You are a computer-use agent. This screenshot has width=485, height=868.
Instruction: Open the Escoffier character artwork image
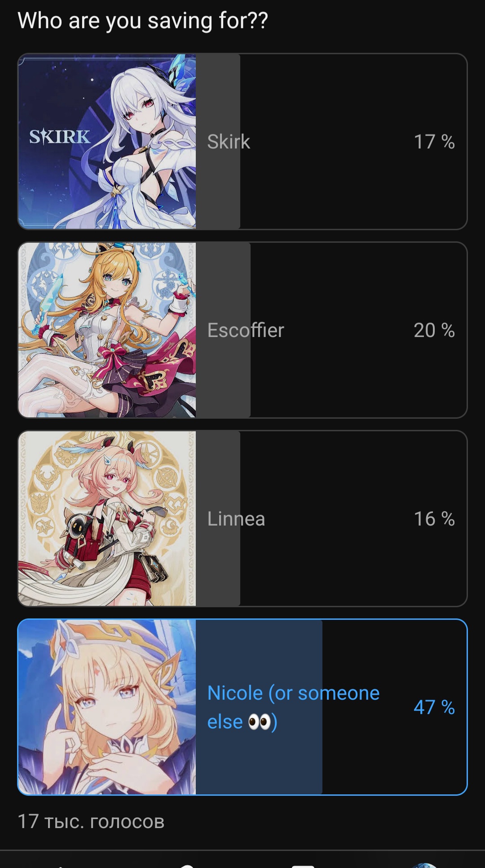tap(107, 330)
